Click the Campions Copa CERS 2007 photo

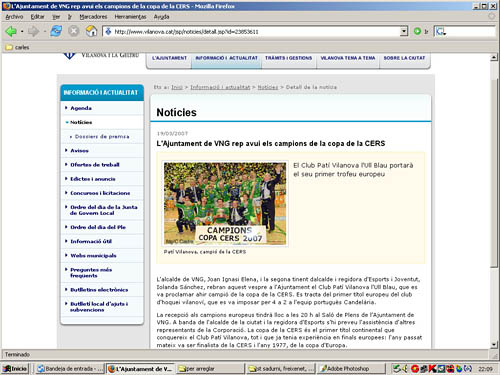tap(225, 204)
